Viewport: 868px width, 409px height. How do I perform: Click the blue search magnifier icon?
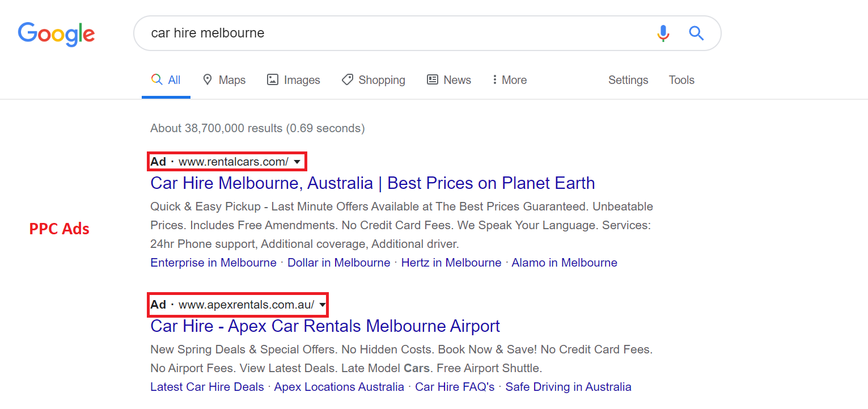pos(696,33)
